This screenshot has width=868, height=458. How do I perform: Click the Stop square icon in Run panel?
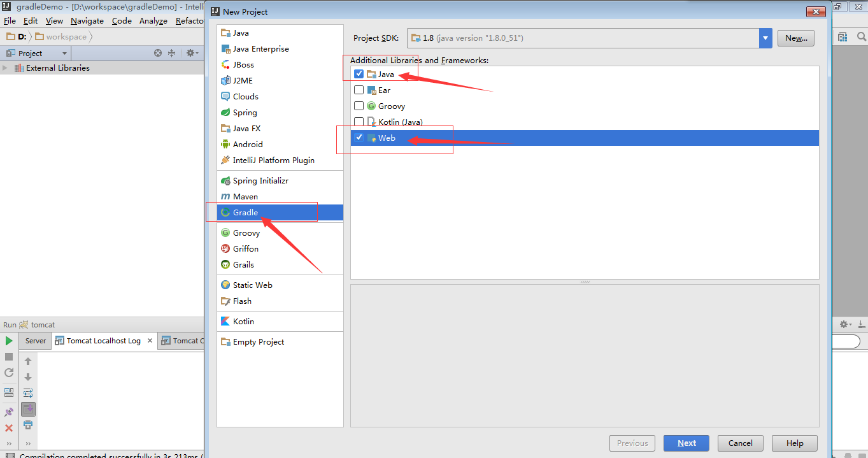(x=9, y=357)
